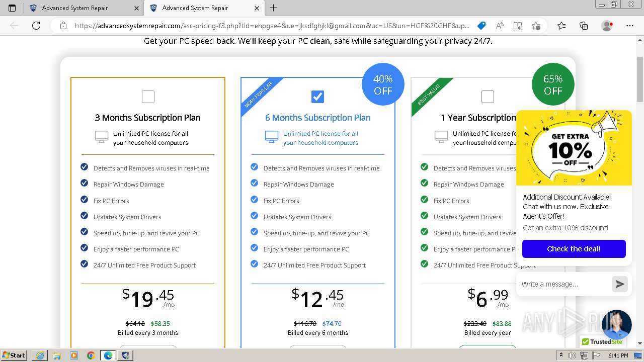Send the chat message with arrow icon

[620, 284]
